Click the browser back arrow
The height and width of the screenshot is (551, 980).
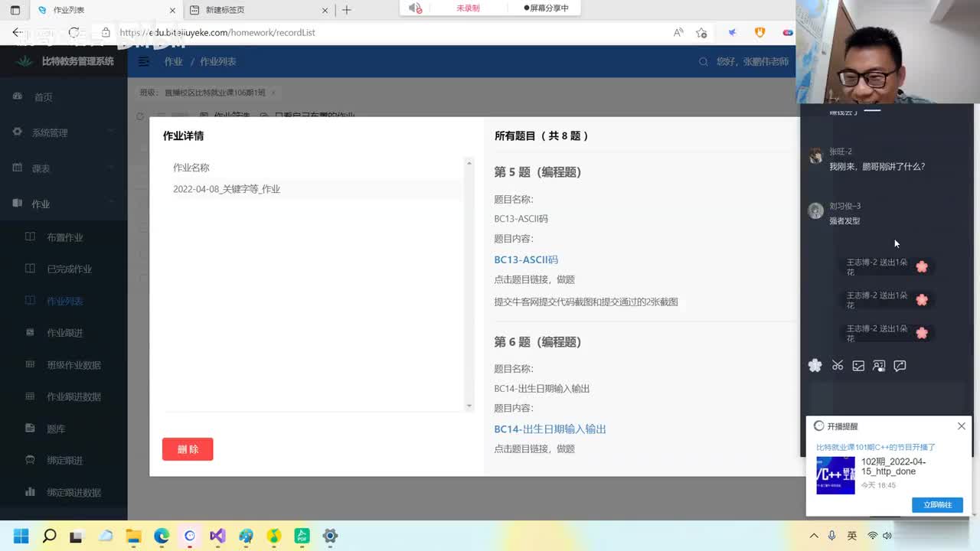click(x=17, y=32)
